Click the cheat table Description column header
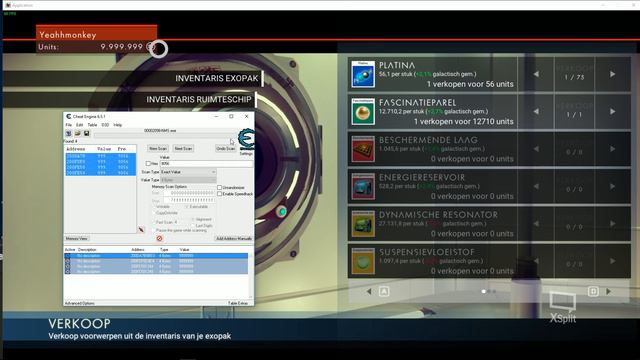This screenshot has width=640, height=360. (87, 249)
